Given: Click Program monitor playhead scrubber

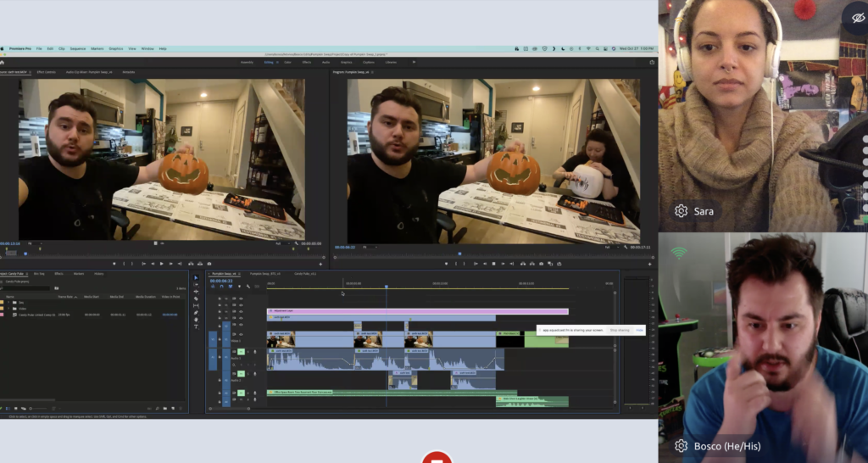Looking at the screenshot, I should 459,254.
